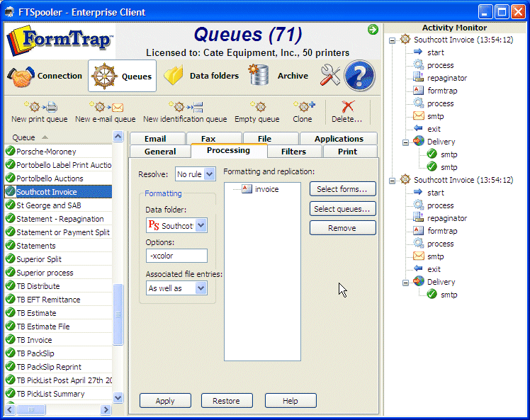530x420 pixels.
Task: Switch to the Email tab
Action: [155, 139]
